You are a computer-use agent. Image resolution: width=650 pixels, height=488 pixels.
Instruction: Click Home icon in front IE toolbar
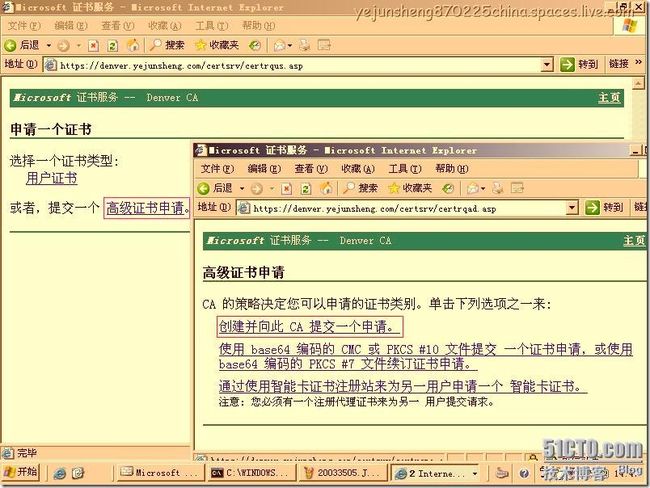point(326,188)
